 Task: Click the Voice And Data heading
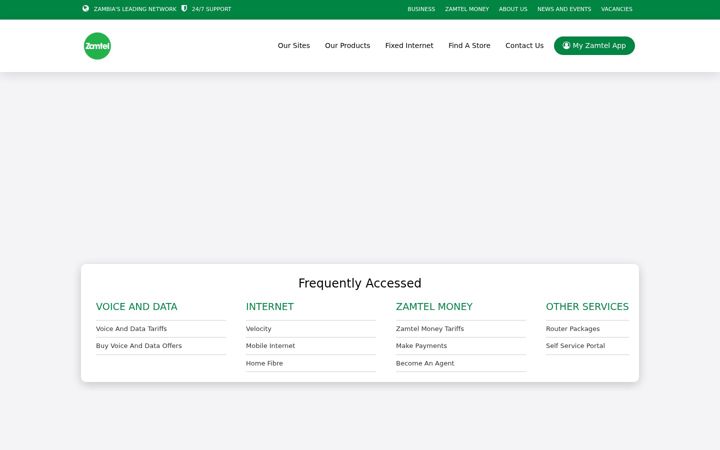click(x=136, y=306)
